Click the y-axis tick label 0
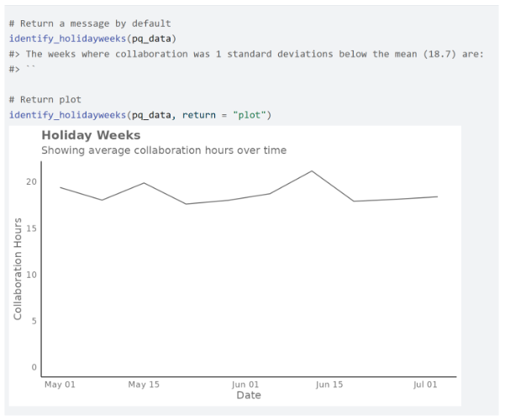505x420 pixels. pos(34,367)
